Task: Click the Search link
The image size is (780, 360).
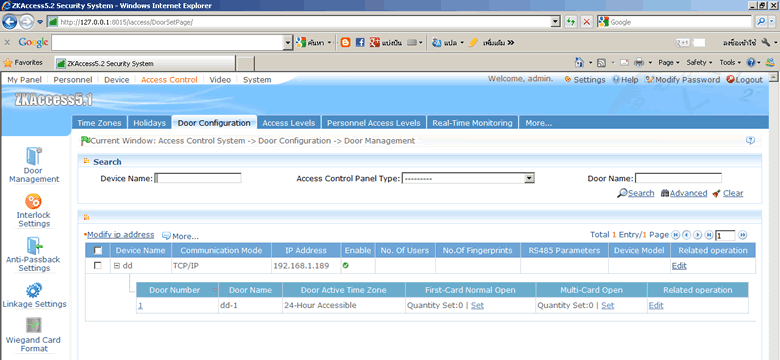Action: pos(636,193)
